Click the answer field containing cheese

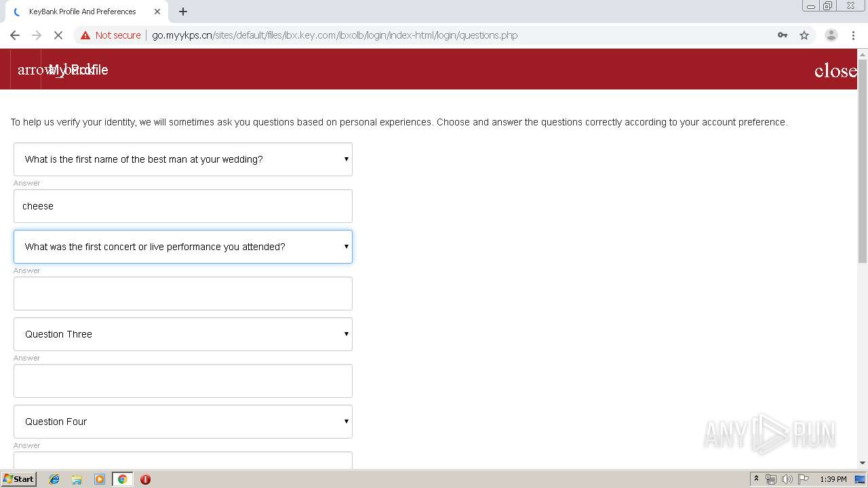(x=183, y=206)
